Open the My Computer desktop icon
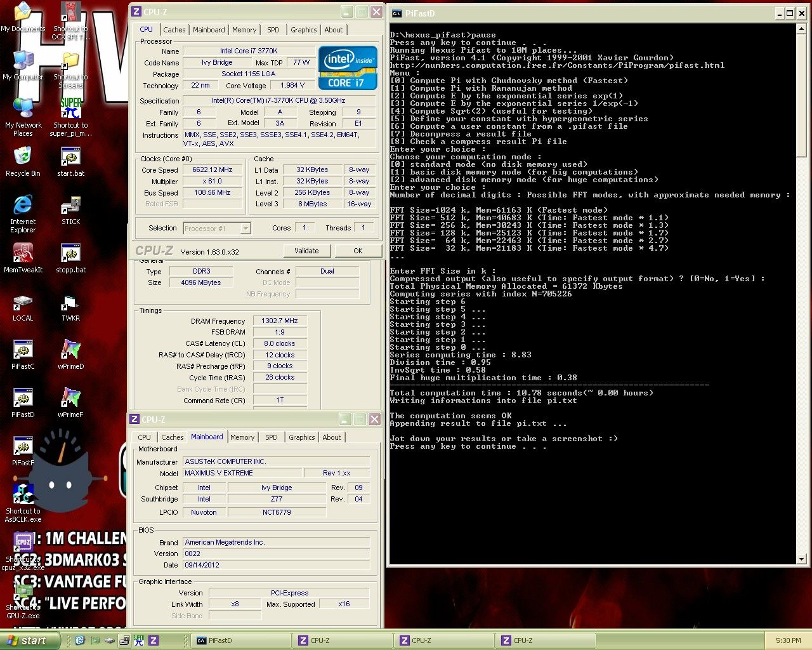812x650 pixels. click(x=23, y=65)
